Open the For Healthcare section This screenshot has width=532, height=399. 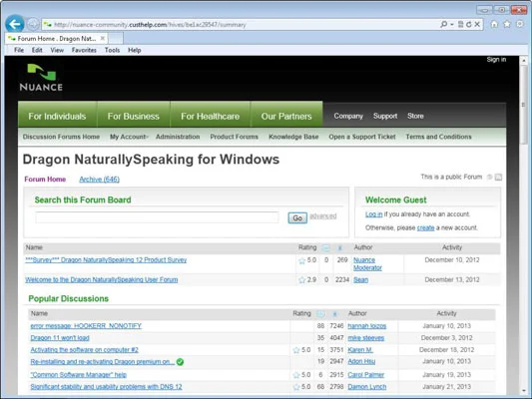click(x=210, y=117)
